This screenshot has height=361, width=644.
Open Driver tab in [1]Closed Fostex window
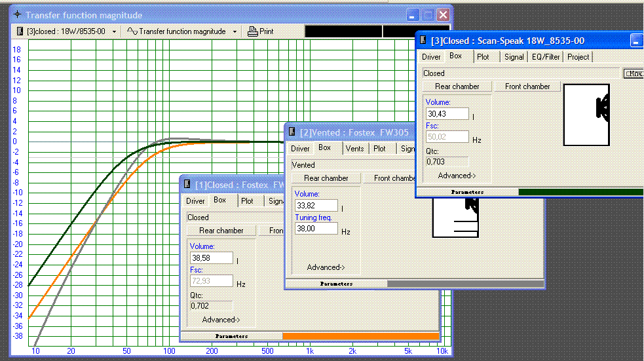[195, 201]
